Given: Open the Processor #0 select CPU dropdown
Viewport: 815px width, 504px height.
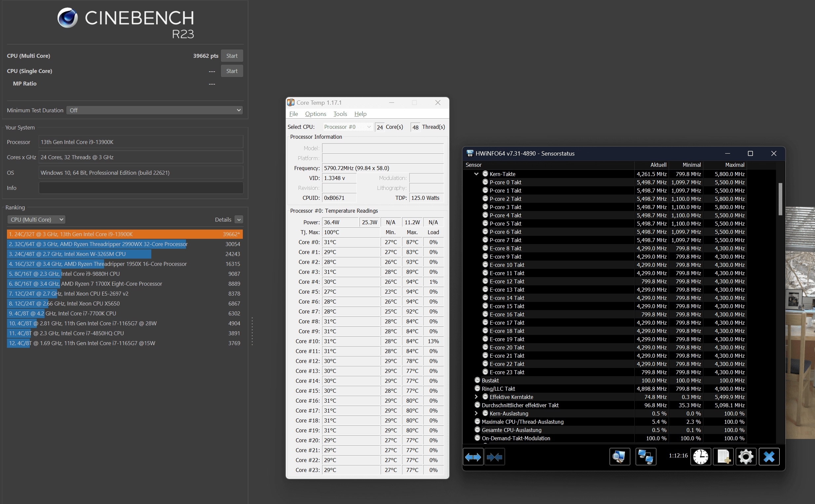Looking at the screenshot, I should point(348,127).
